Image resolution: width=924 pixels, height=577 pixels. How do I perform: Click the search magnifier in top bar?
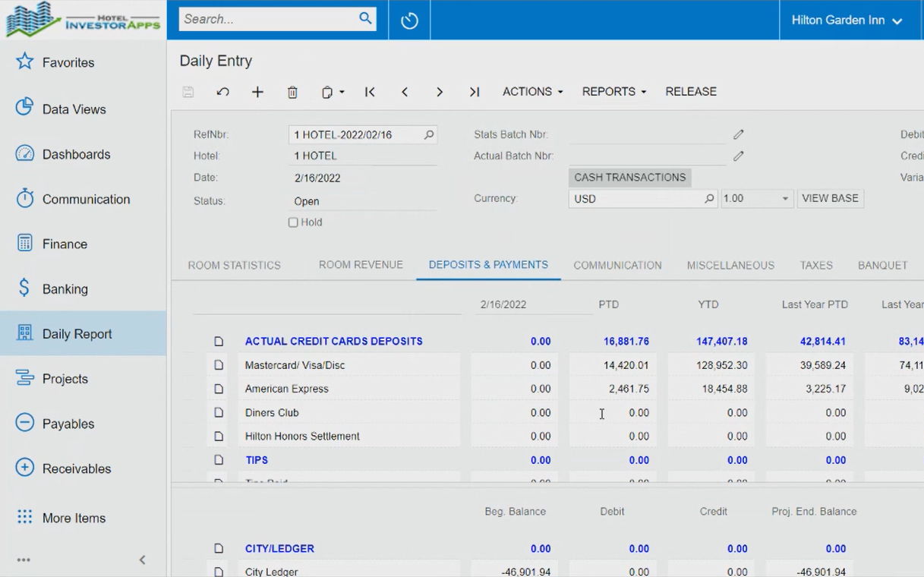365,19
